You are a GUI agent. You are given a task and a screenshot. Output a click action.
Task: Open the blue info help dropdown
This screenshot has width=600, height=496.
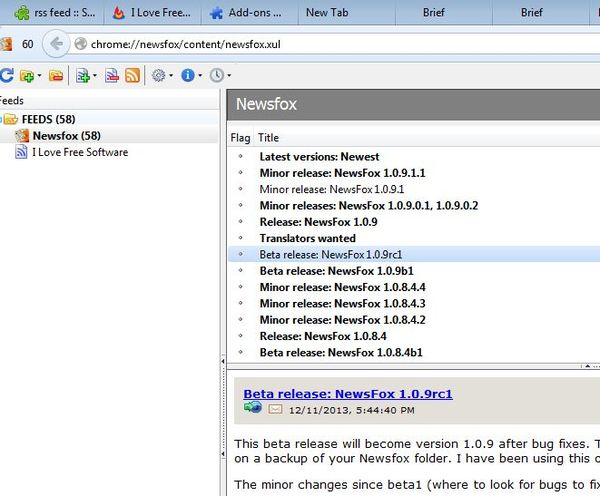coord(191,75)
